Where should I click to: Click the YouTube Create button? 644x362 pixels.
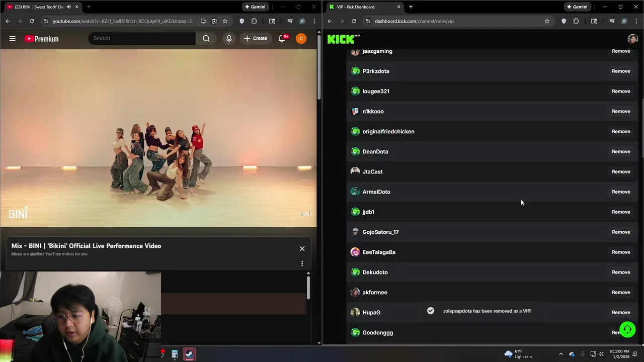click(x=256, y=38)
